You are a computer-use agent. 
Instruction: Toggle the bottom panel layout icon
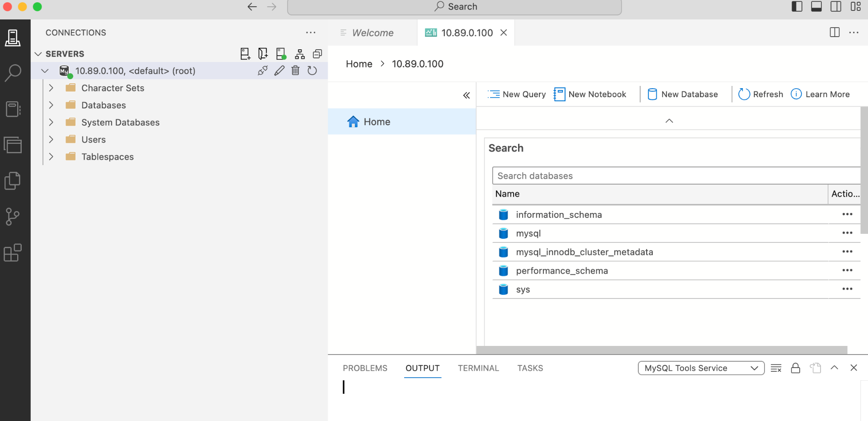816,6
